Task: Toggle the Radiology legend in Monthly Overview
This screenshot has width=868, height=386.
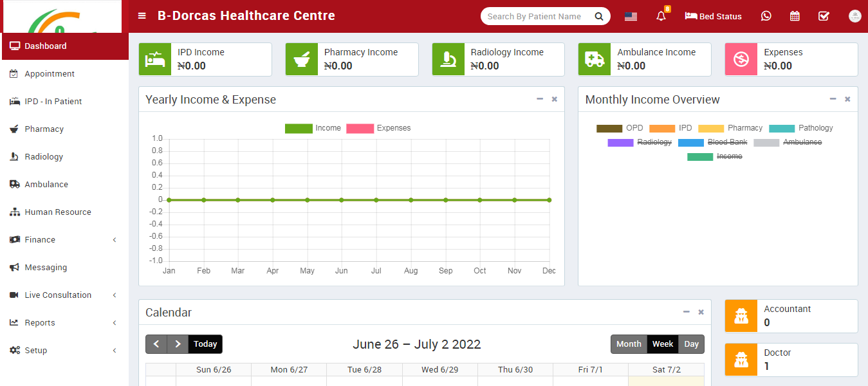Action: click(x=654, y=142)
